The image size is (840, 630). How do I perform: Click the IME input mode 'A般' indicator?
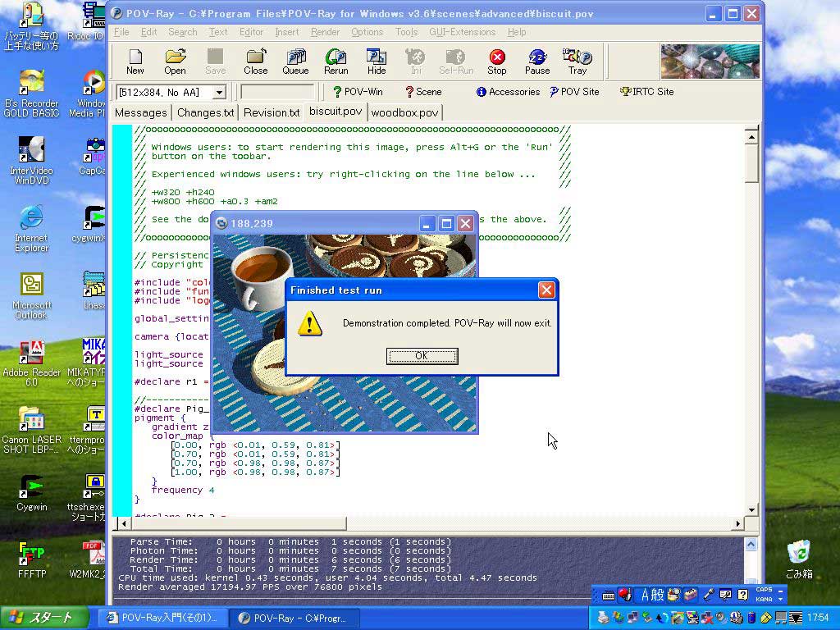pos(652,595)
